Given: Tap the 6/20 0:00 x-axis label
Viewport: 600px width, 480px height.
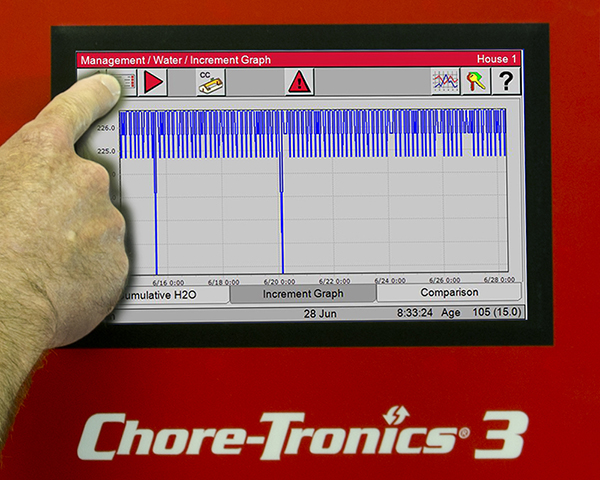Looking at the screenshot, I should 279,282.
